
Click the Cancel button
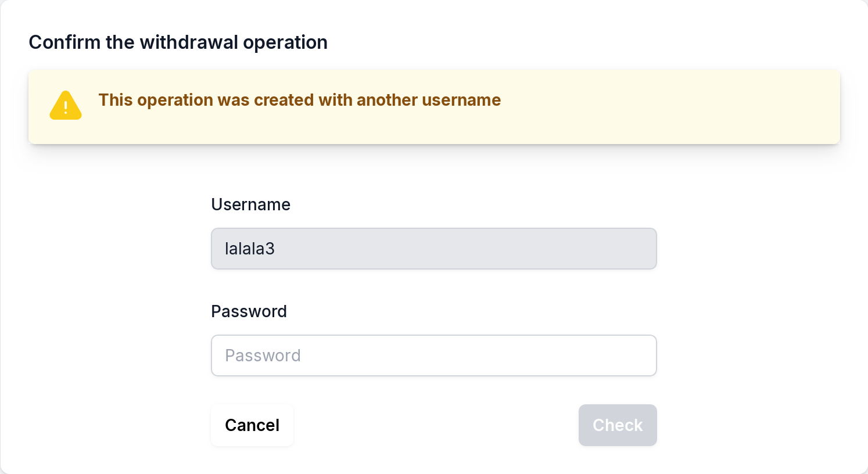coord(252,425)
